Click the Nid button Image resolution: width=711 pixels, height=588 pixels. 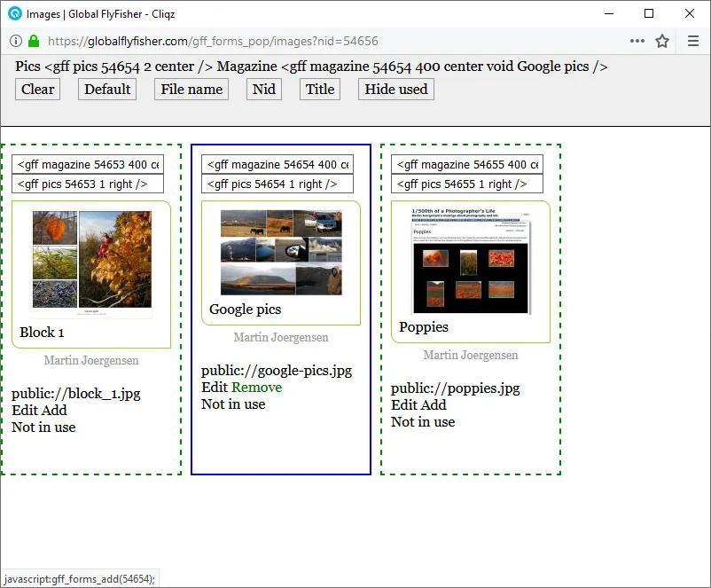[263, 89]
